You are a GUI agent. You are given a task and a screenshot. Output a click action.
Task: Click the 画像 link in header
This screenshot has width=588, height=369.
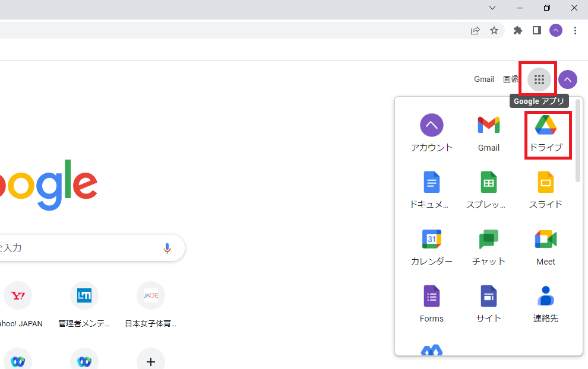pyautogui.click(x=511, y=79)
